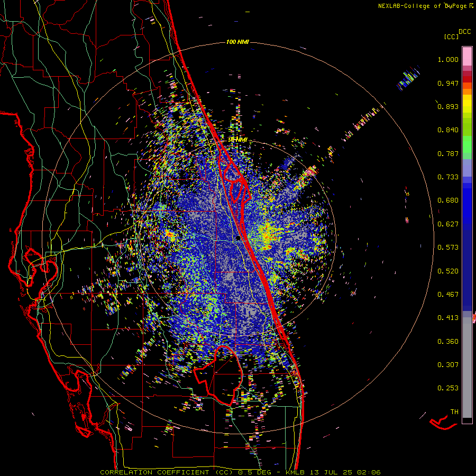This screenshot has height=476, width=476.
Task: Click the 0.573 scale value
Action: [448, 248]
